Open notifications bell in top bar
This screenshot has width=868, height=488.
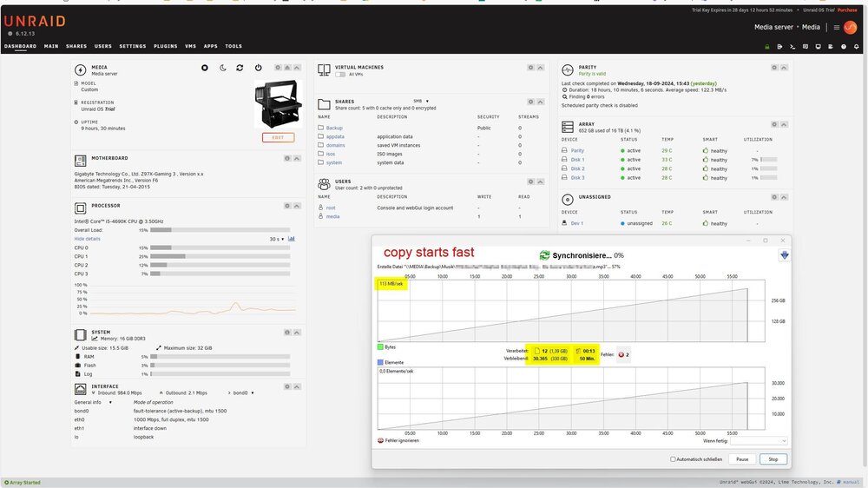pos(856,47)
